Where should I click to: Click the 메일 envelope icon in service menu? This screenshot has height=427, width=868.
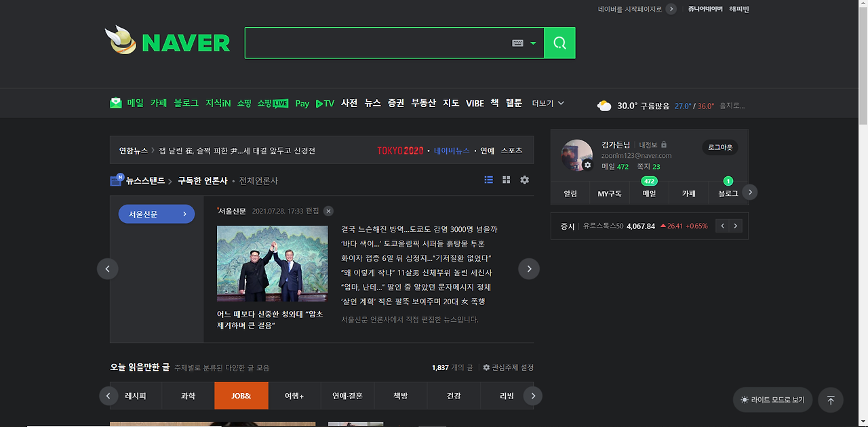tap(114, 102)
